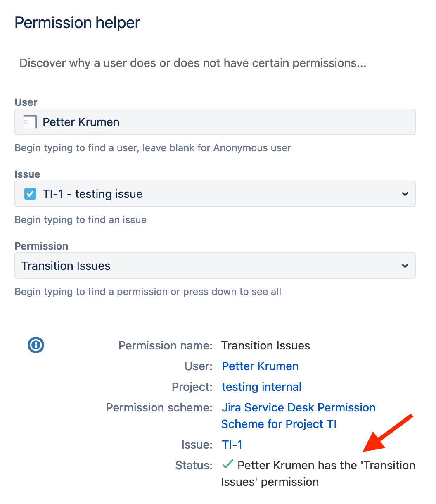Click the user avatar icon beside Petter Krumen
Viewport: 436px width, 504px height.
coord(30,122)
